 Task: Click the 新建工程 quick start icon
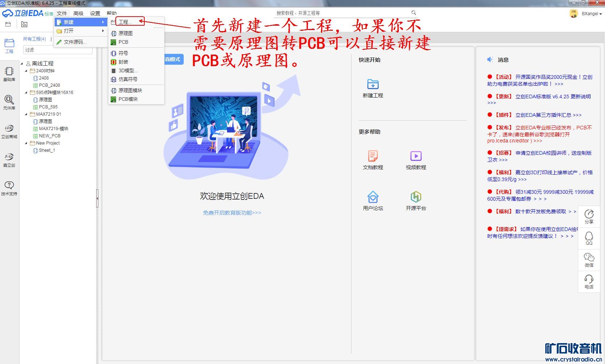(x=373, y=89)
